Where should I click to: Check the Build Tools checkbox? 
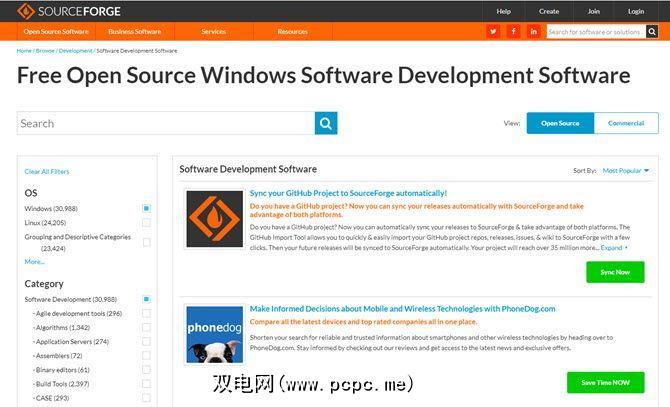click(146, 384)
